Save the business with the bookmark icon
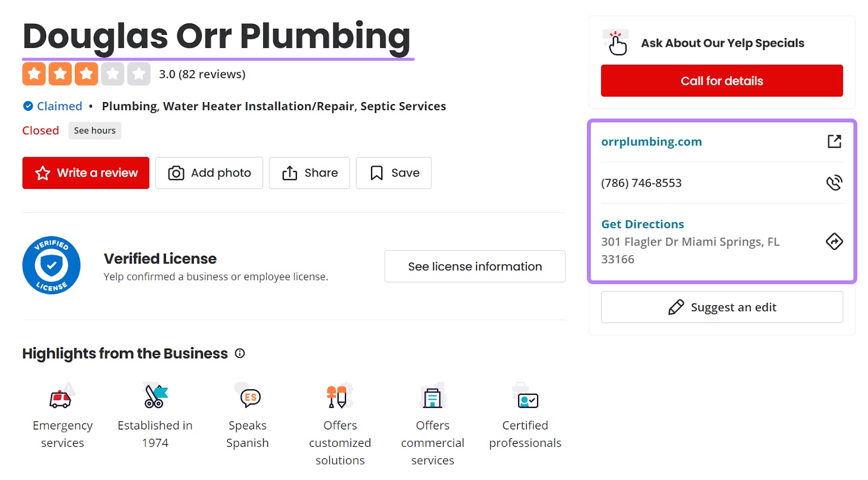Viewport: 868px width, 480px height. click(x=376, y=173)
